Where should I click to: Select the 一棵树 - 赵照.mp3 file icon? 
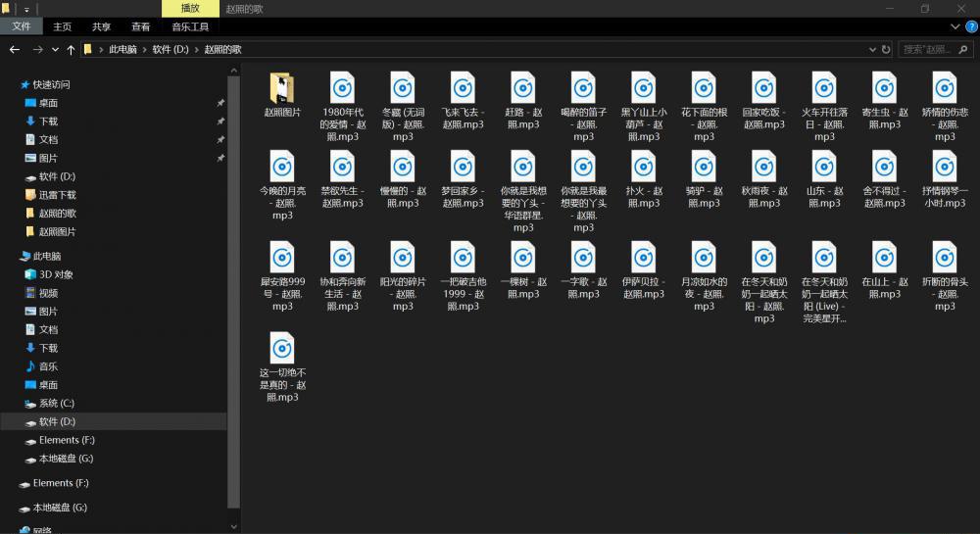pyautogui.click(x=523, y=258)
